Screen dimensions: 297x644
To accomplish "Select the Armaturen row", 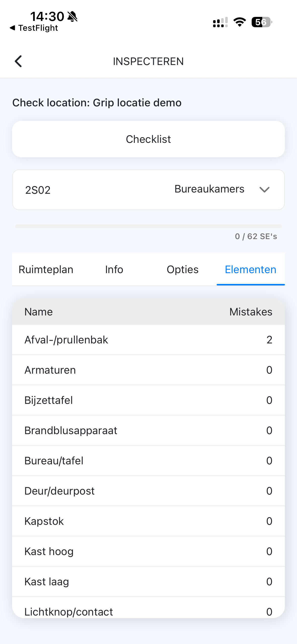I will pyautogui.click(x=148, y=370).
